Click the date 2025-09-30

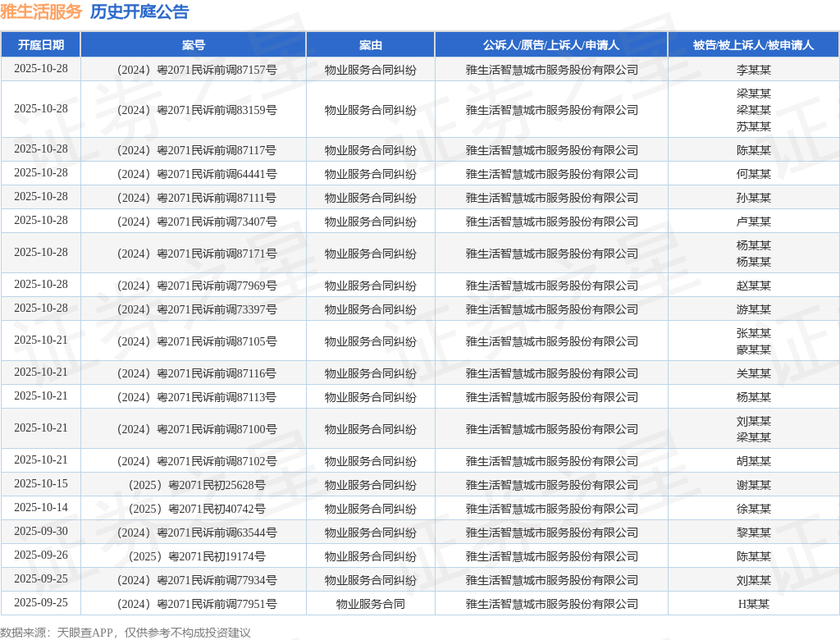pyautogui.click(x=41, y=531)
